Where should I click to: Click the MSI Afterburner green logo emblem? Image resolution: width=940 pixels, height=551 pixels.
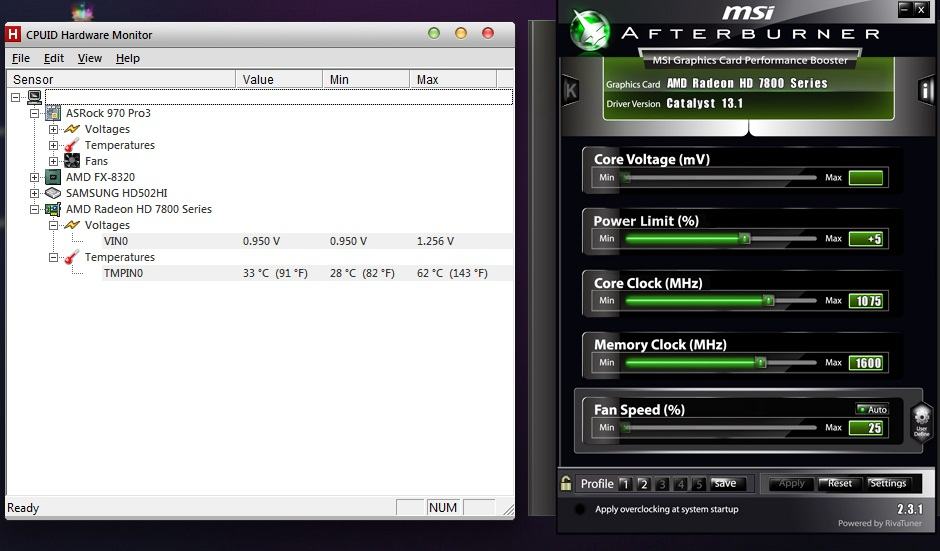point(590,31)
